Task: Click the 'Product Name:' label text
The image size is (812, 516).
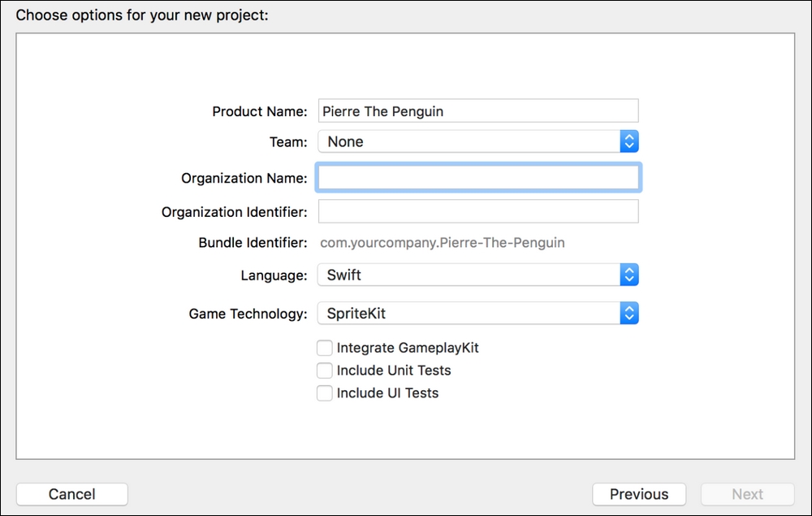Action: 260,111
